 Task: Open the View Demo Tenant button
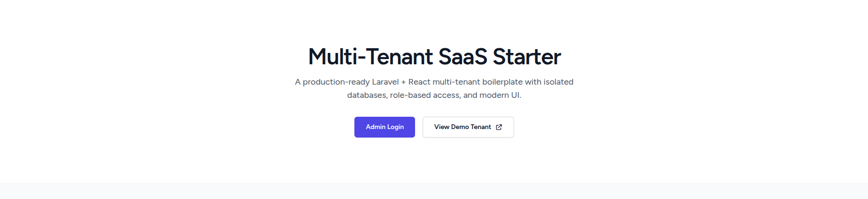click(468, 127)
